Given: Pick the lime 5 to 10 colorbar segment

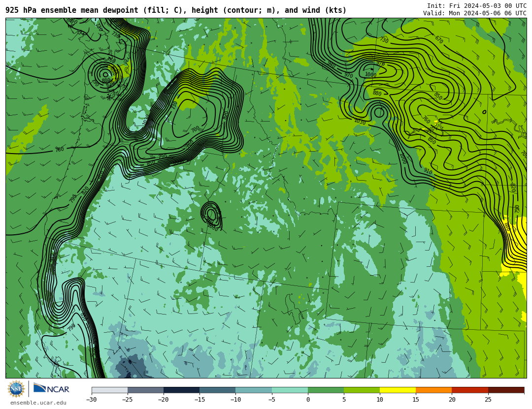Looking at the screenshot, I should [362, 390].
